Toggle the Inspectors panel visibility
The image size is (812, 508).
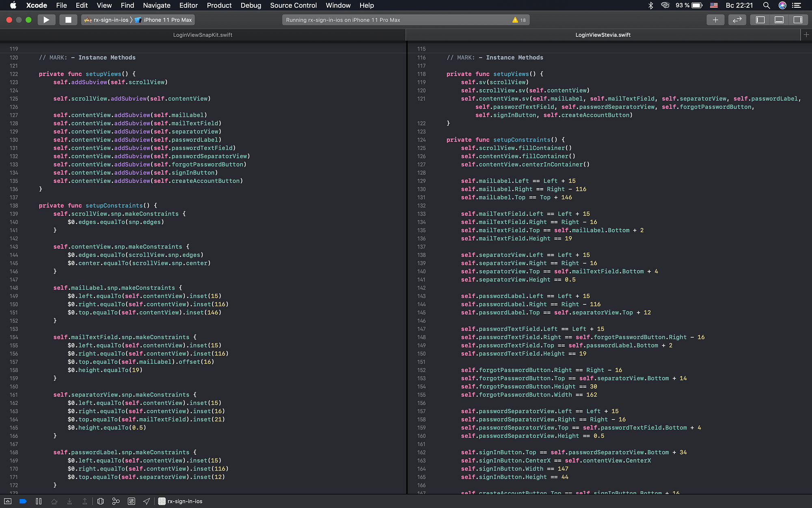click(x=798, y=20)
